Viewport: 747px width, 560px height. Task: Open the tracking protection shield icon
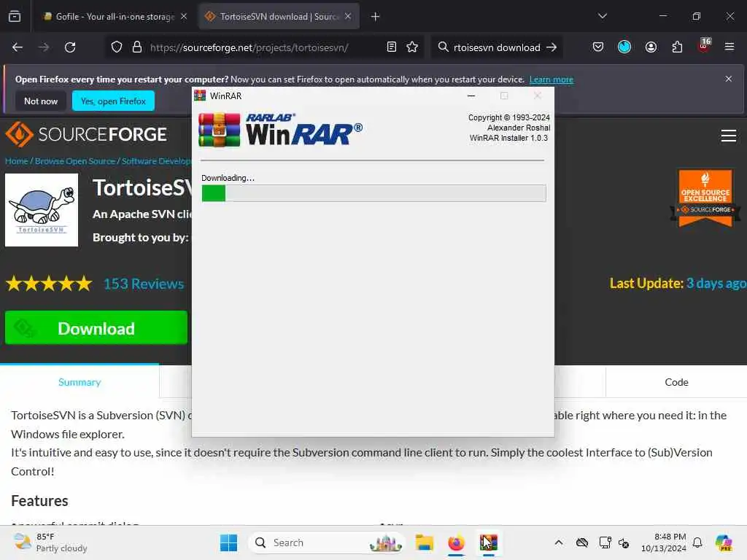(x=117, y=47)
